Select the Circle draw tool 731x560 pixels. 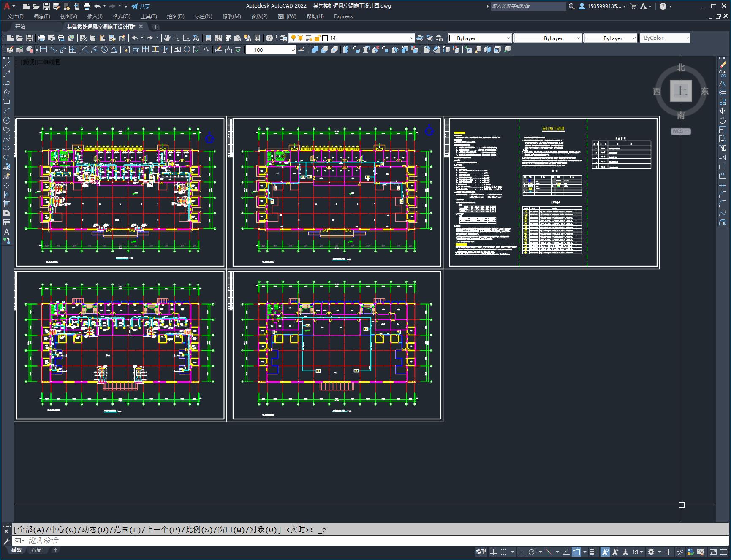7,120
